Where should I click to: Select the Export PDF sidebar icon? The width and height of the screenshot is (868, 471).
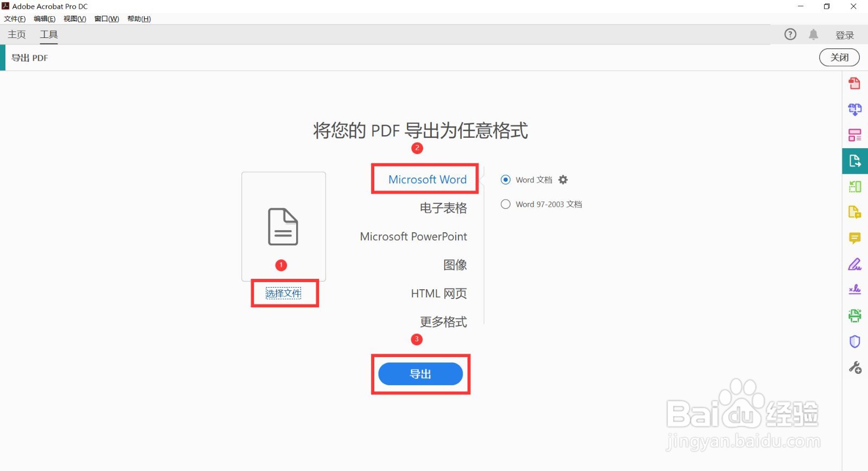[x=854, y=161]
